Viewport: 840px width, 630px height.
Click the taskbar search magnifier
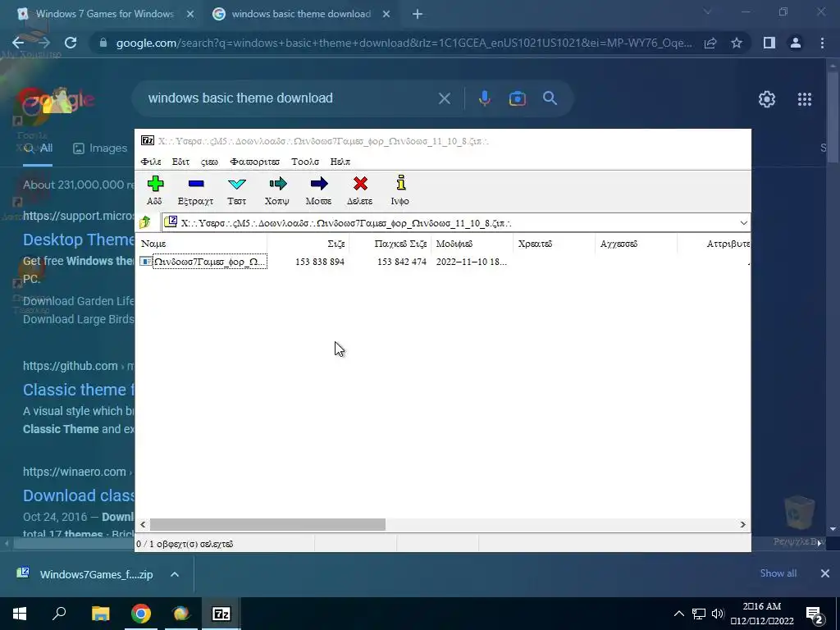coord(59,613)
